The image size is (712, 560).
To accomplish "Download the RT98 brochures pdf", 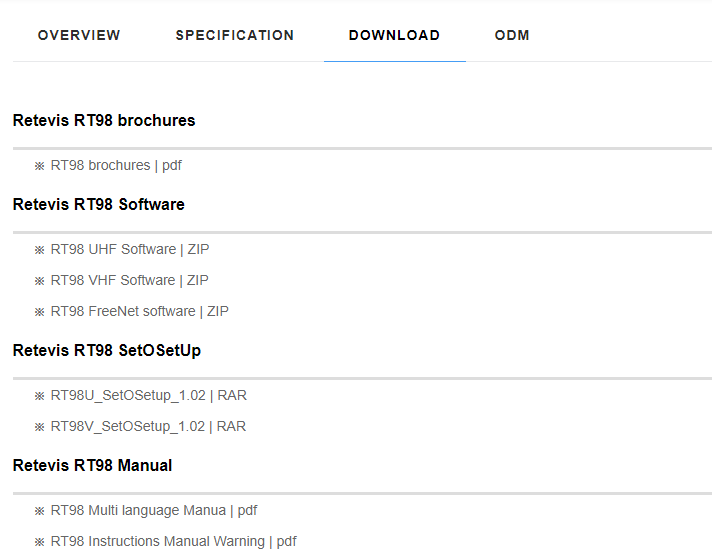I will pos(116,165).
